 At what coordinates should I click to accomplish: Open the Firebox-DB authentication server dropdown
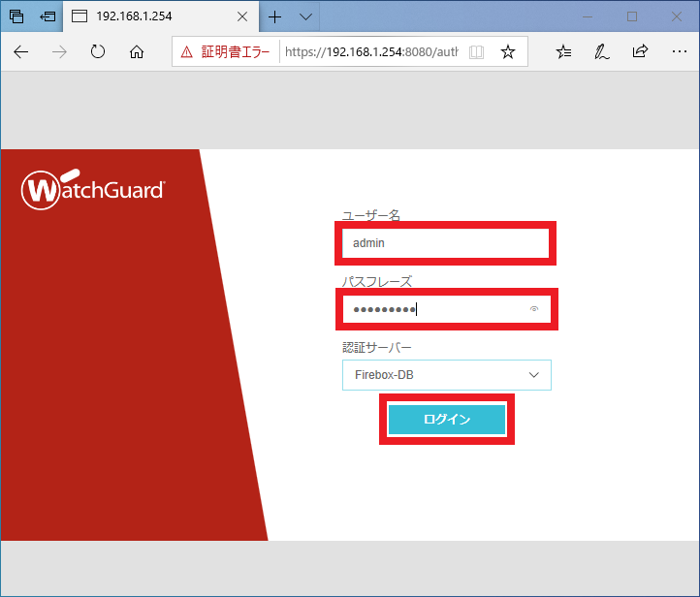coord(447,375)
